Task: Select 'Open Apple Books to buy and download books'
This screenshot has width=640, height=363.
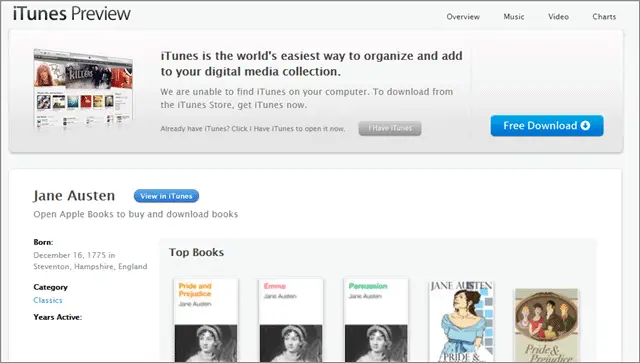Action: pyautogui.click(x=136, y=214)
